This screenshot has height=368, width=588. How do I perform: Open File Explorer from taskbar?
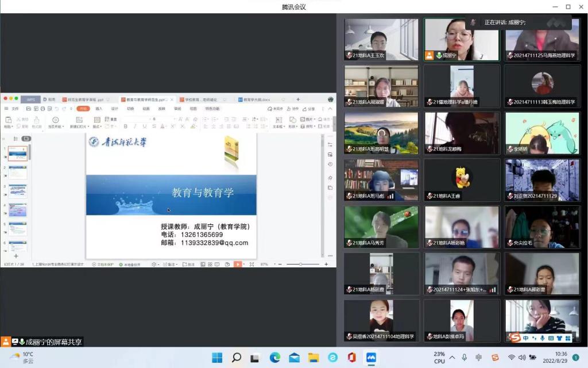coord(314,358)
